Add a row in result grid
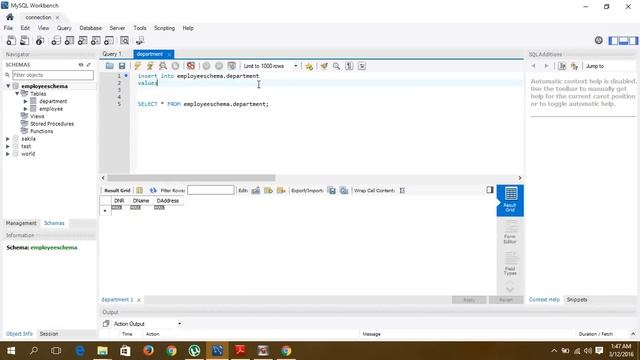This screenshot has height=360, width=640. pos(268,190)
